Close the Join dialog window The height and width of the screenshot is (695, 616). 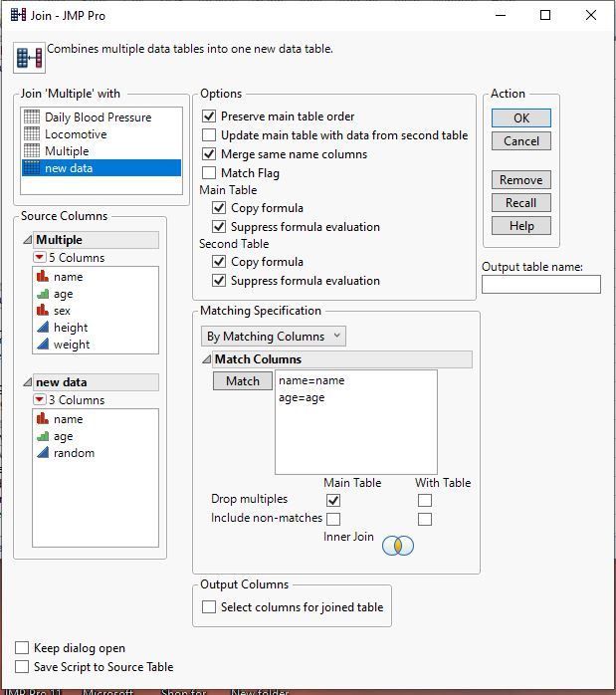[x=590, y=15]
